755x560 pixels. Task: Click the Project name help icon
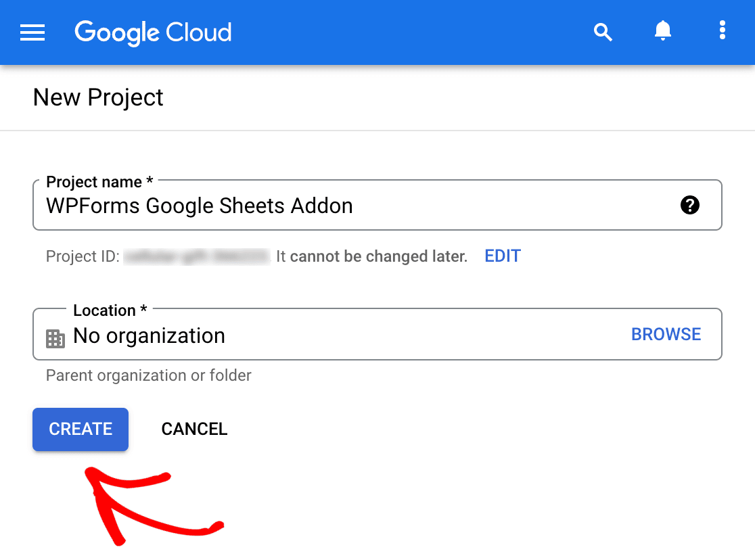click(689, 205)
